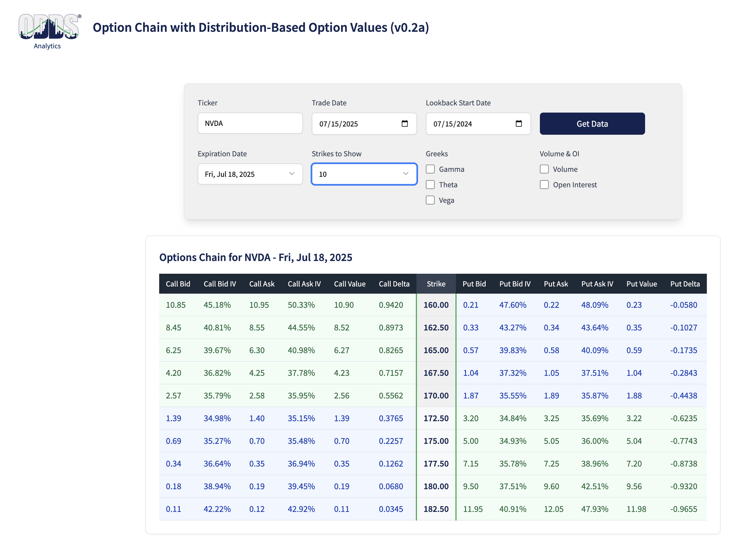Click the Put Delta column header
The width and height of the screenshot is (742, 560).
point(685,284)
